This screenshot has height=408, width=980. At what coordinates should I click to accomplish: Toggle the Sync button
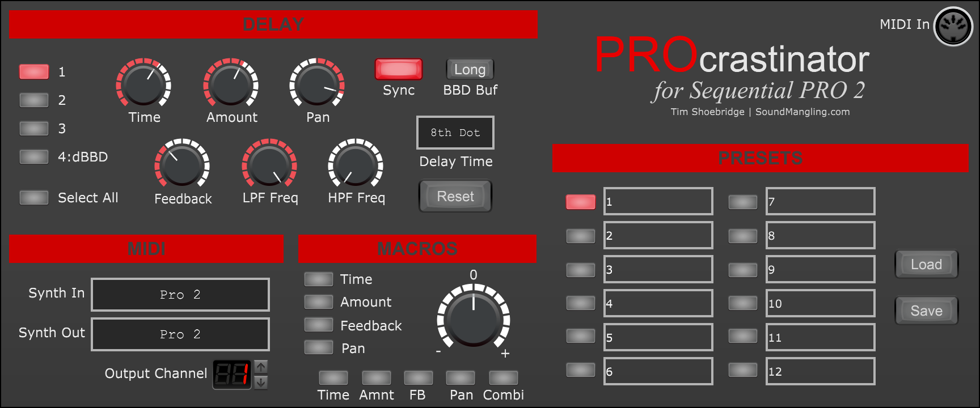pos(399,69)
